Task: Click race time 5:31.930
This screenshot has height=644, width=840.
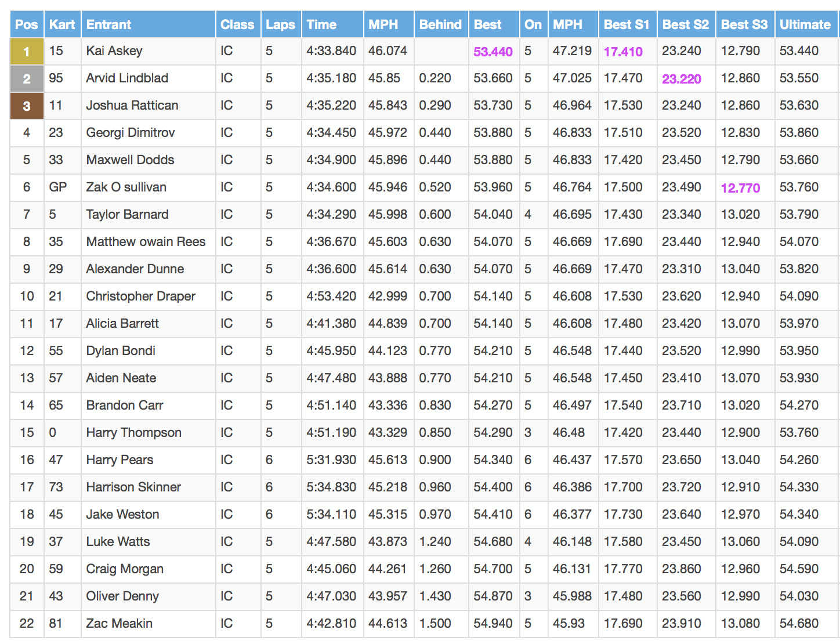Action: [x=331, y=460]
